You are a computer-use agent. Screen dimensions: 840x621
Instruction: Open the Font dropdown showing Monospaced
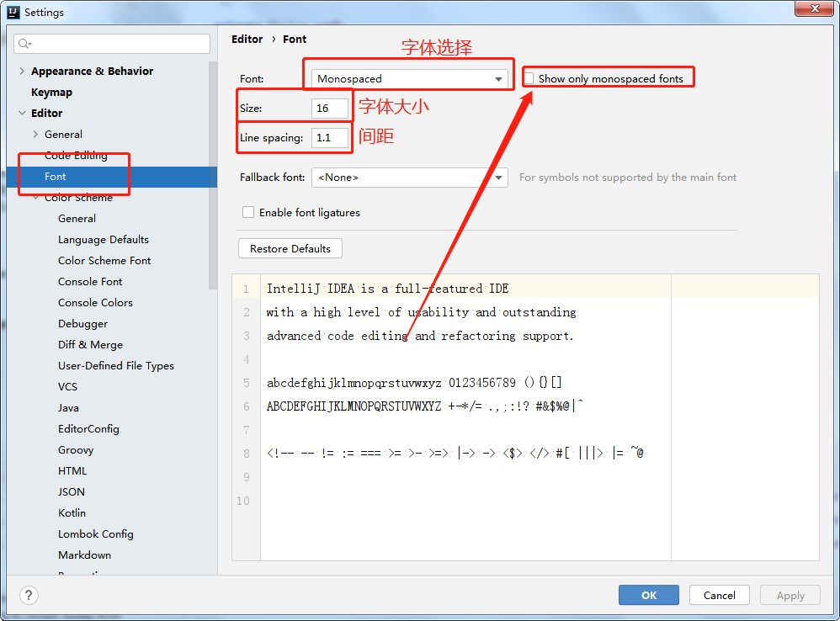tap(410, 79)
